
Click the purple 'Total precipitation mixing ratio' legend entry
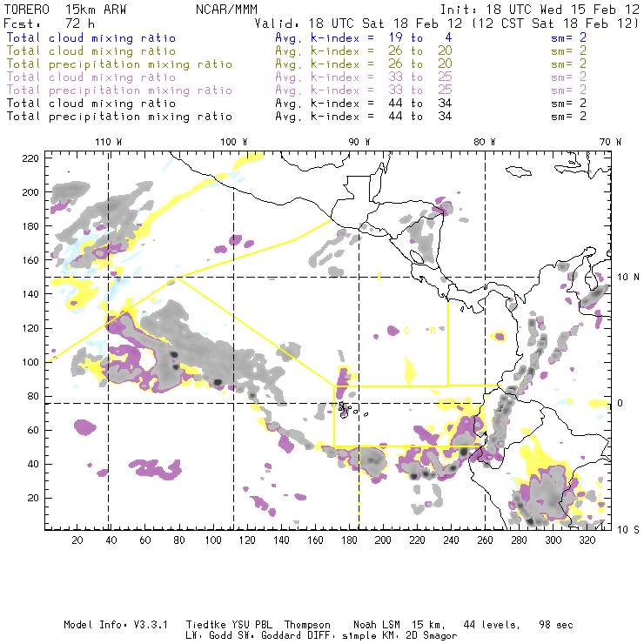pos(119,91)
